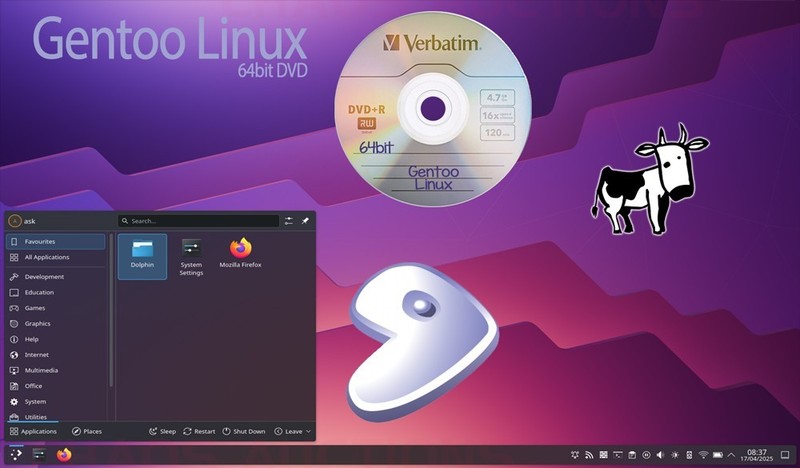The height and width of the screenshot is (468, 800).
Task: Open Help category
Action: click(x=55, y=339)
